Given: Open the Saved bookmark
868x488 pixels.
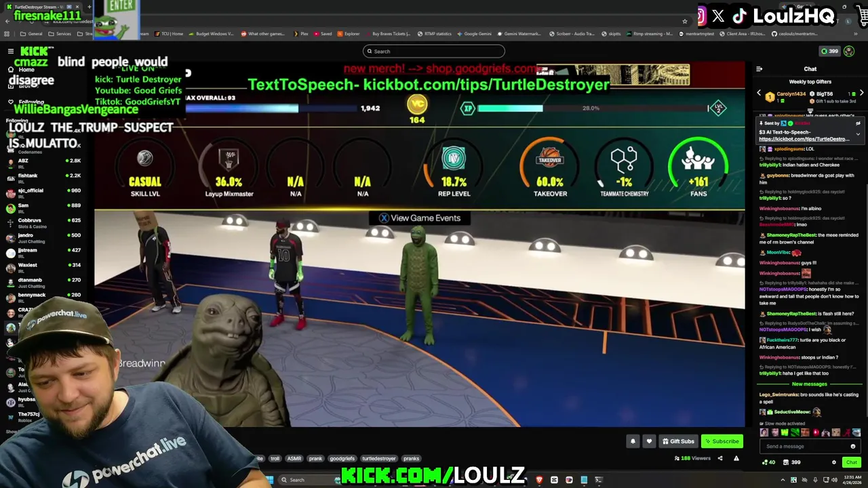Looking at the screenshot, I should (323, 34).
